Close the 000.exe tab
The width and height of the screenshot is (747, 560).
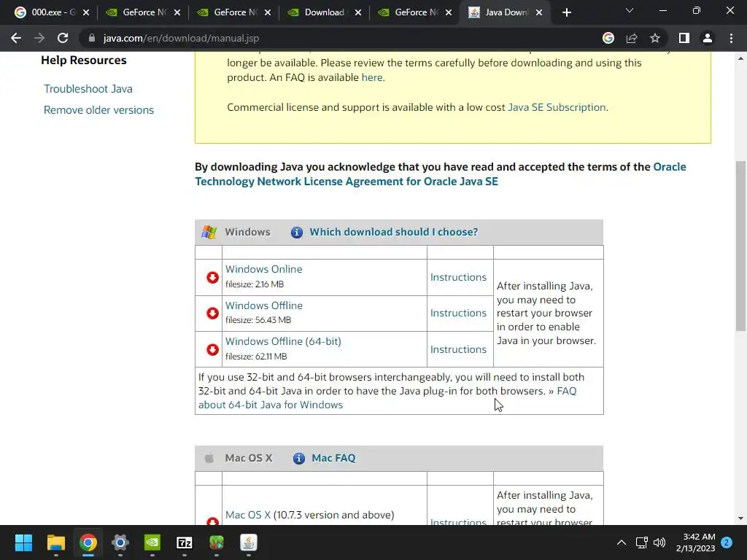click(86, 12)
